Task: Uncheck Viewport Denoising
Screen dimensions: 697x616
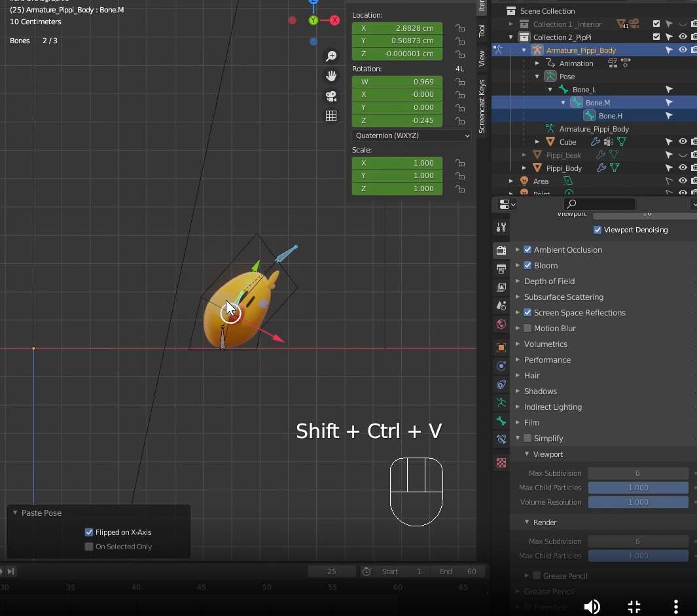Action: [598, 230]
